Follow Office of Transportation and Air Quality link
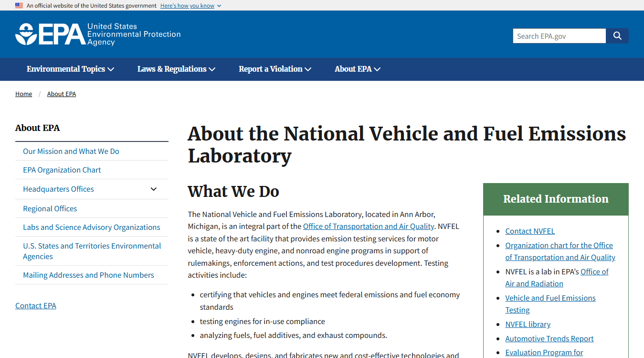The image size is (644, 358). (369, 226)
